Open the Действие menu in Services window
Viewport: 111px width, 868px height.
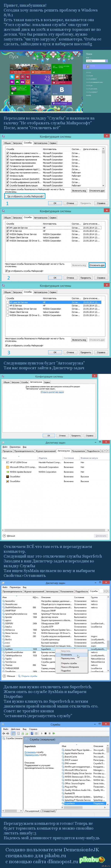pyautogui.click(x=16, y=729)
